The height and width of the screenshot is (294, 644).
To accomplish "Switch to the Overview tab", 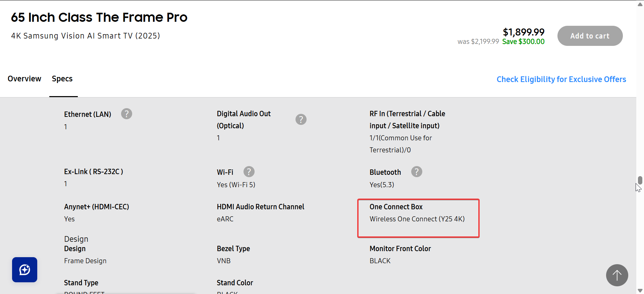I will [x=24, y=79].
